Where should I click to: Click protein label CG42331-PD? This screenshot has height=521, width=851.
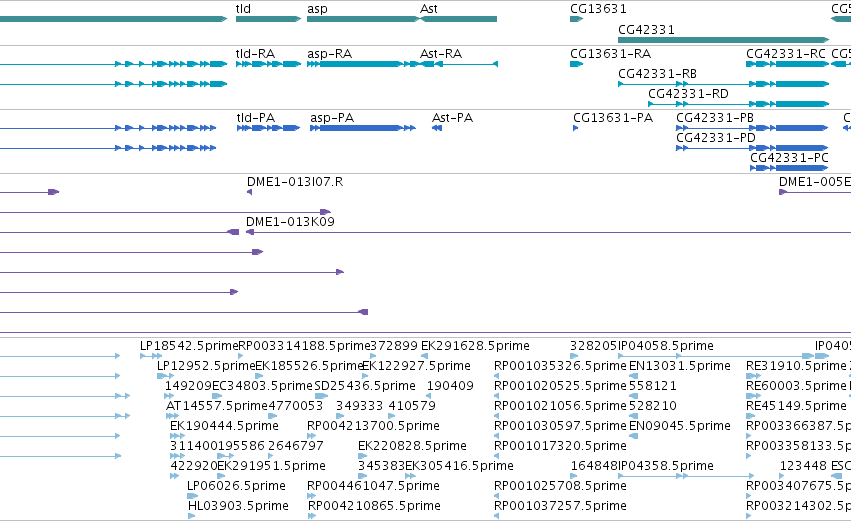[x=715, y=138]
